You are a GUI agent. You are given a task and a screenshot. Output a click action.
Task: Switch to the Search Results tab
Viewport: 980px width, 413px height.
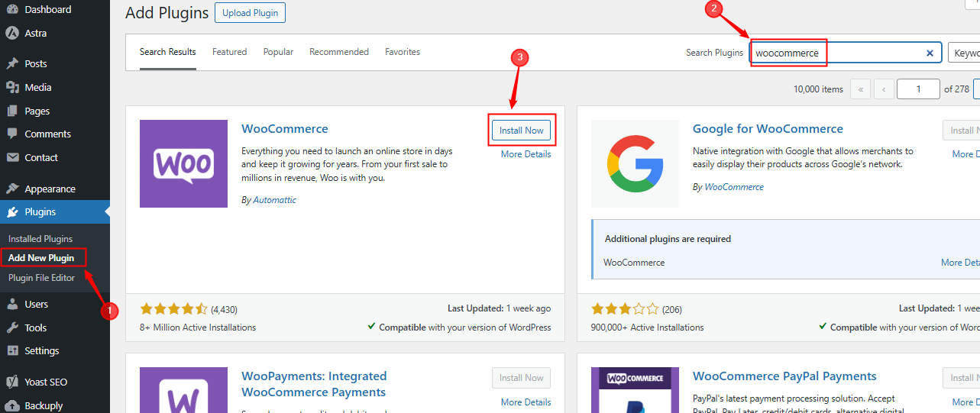point(168,52)
